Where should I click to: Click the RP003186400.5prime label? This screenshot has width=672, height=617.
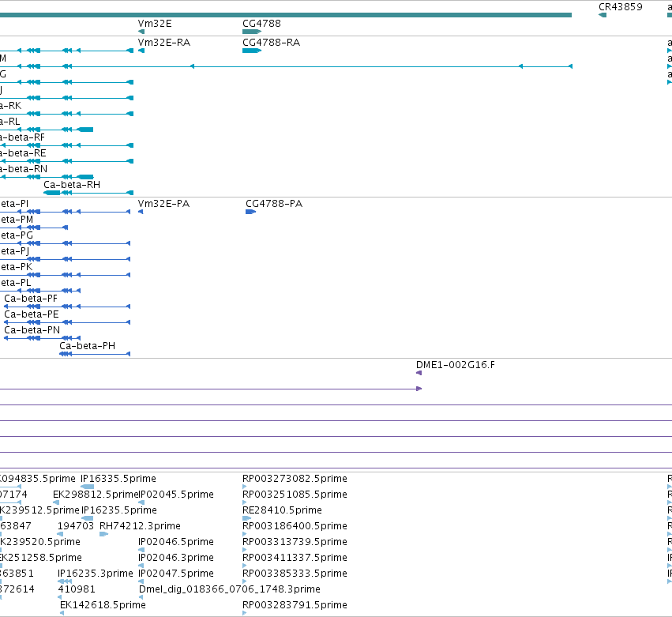click(x=295, y=526)
